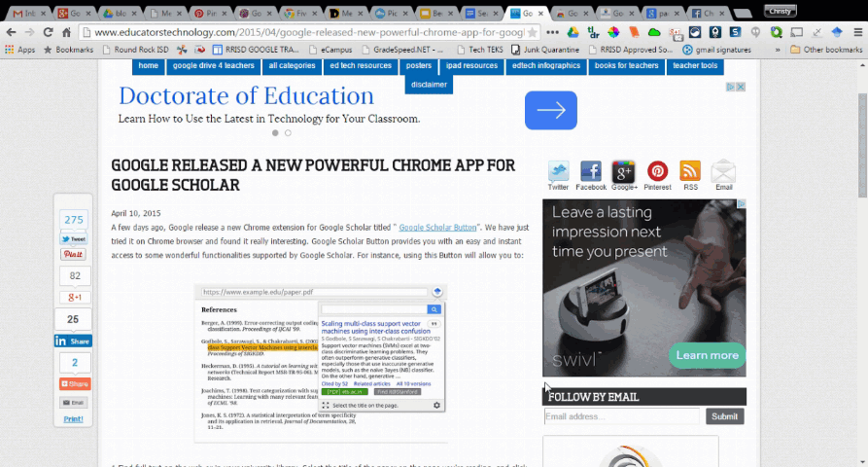
Task: Focus the Email address input field
Action: 621,416
